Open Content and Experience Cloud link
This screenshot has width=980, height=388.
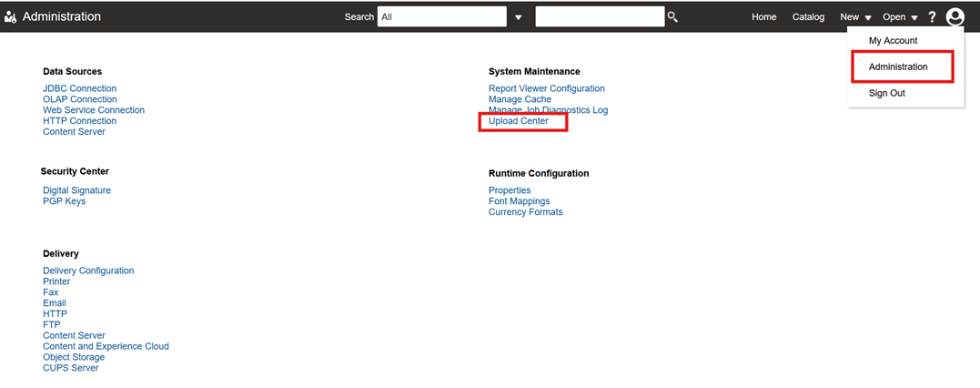pyautogui.click(x=106, y=346)
